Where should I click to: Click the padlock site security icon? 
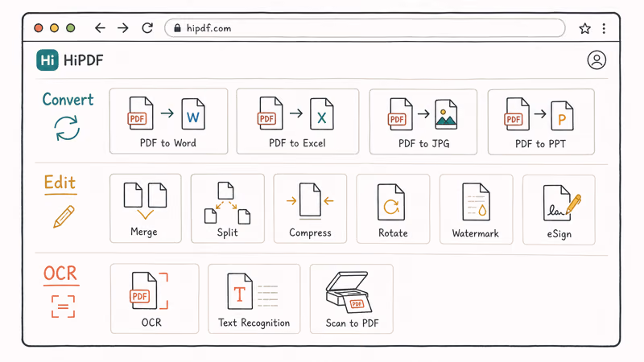pos(177,28)
